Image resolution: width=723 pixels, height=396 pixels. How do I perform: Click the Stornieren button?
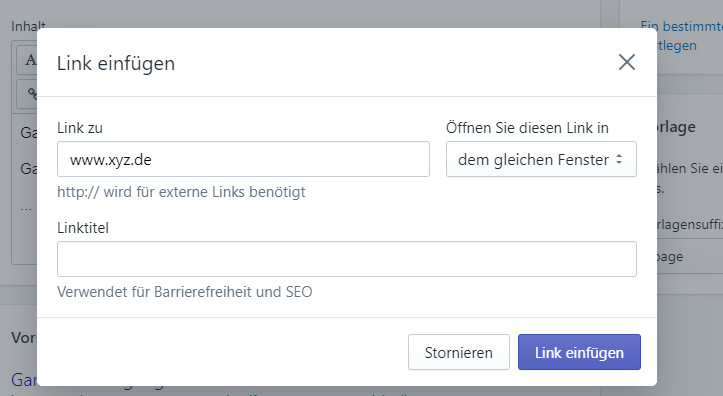pos(459,352)
